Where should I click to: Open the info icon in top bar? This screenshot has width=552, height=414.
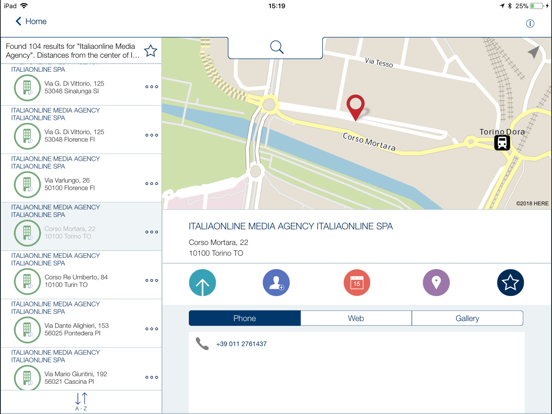point(530,24)
